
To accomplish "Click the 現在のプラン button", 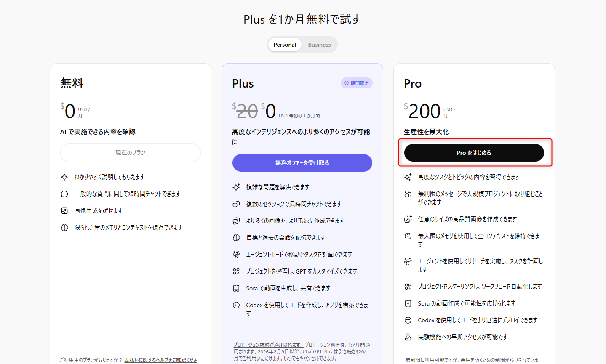I will (x=130, y=153).
